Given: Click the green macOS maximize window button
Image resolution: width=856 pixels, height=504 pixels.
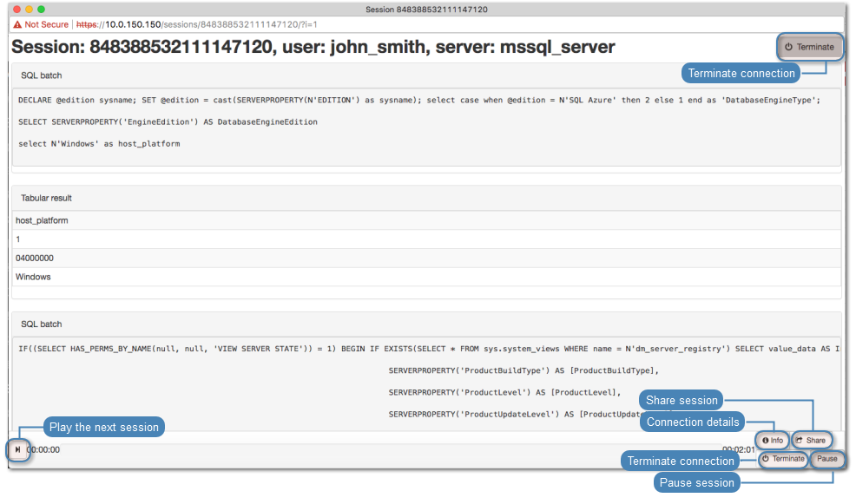Looking at the screenshot, I should click(41, 9).
